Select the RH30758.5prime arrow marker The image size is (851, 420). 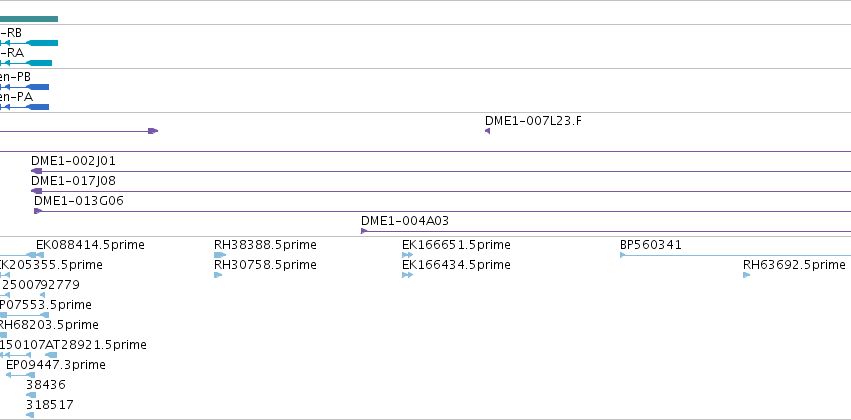[218, 275]
